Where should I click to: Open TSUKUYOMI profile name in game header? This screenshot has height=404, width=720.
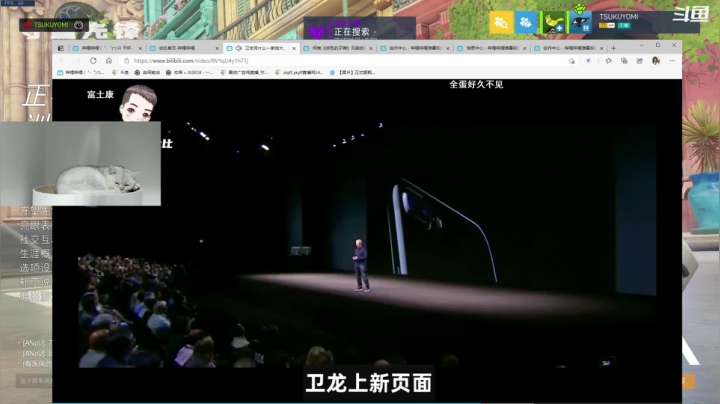coord(619,17)
